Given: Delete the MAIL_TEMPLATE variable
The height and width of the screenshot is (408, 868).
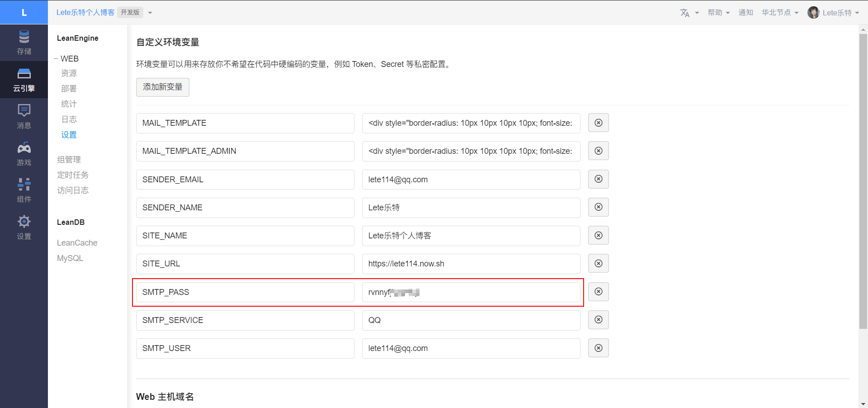Looking at the screenshot, I should [598, 123].
